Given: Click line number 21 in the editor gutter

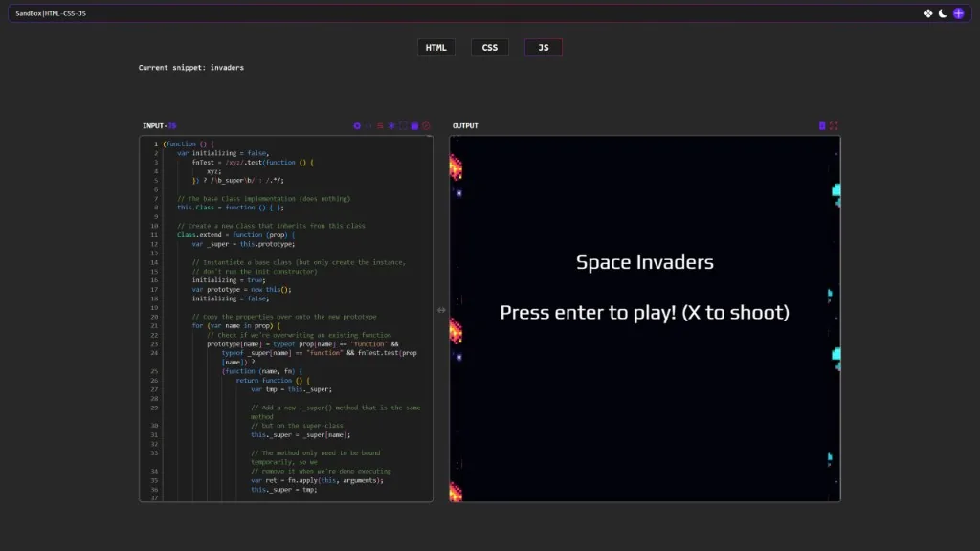Looking at the screenshot, I should click(x=154, y=325).
